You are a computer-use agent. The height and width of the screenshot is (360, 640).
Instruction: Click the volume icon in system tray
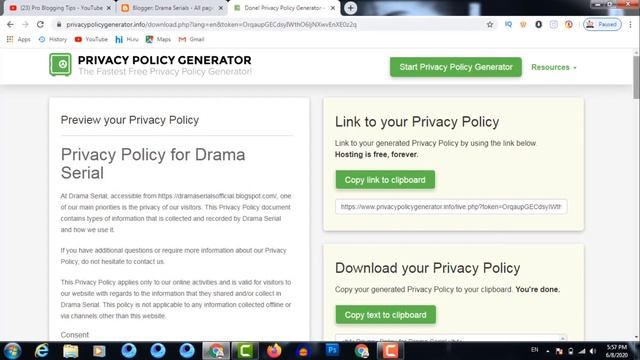pyautogui.click(x=593, y=351)
